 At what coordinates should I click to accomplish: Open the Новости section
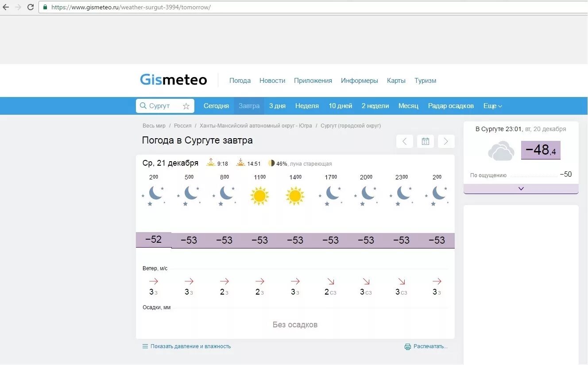[x=272, y=81]
